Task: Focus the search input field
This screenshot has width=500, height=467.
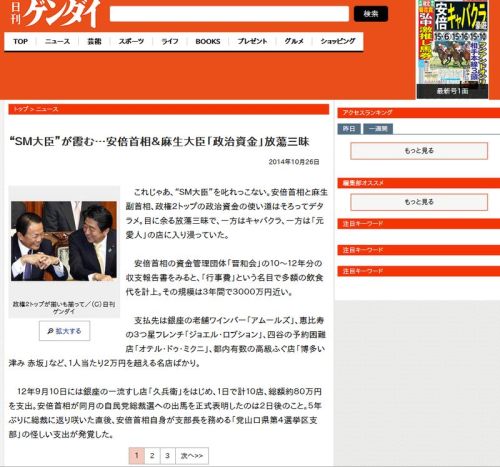Action: click(229, 14)
